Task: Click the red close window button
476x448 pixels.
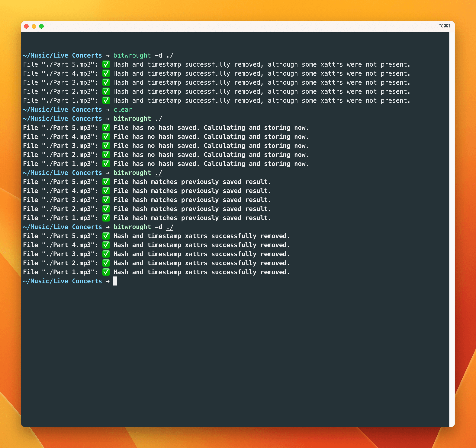Action: tap(27, 26)
